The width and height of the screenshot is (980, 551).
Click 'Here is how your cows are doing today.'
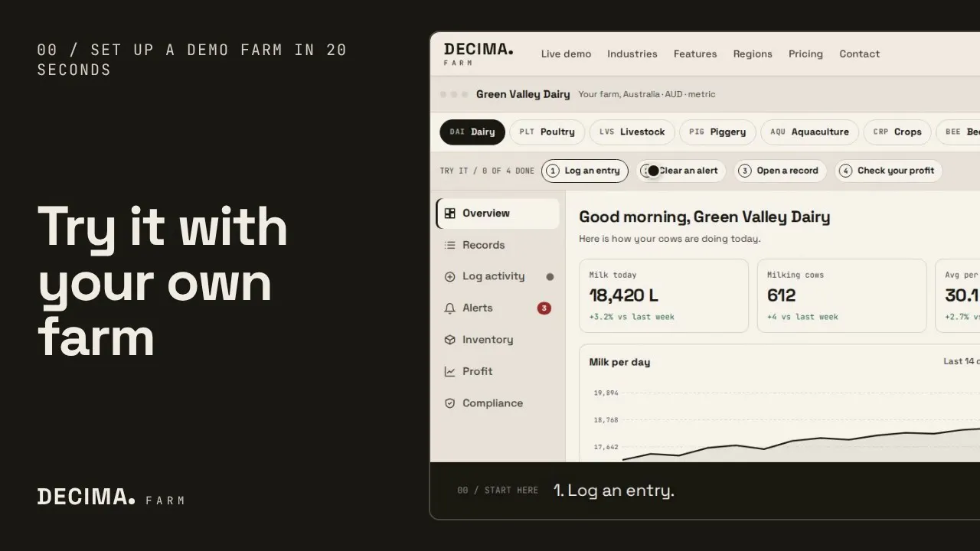click(670, 239)
